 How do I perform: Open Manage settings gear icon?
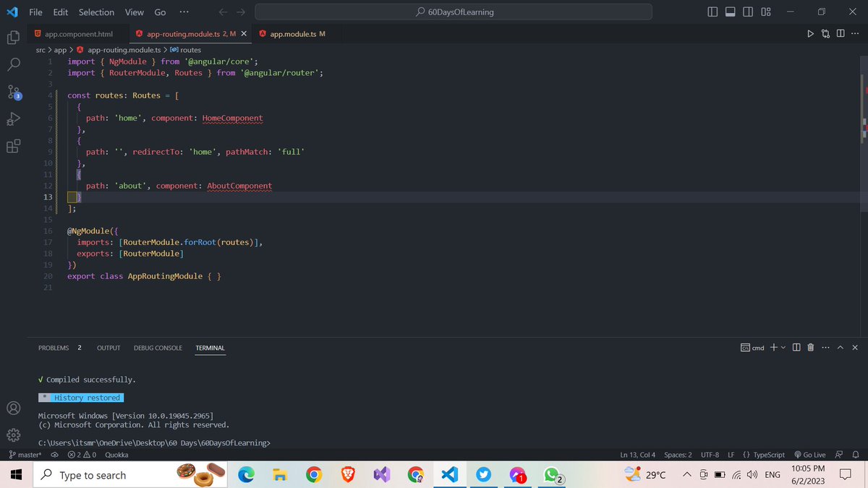pyautogui.click(x=13, y=435)
